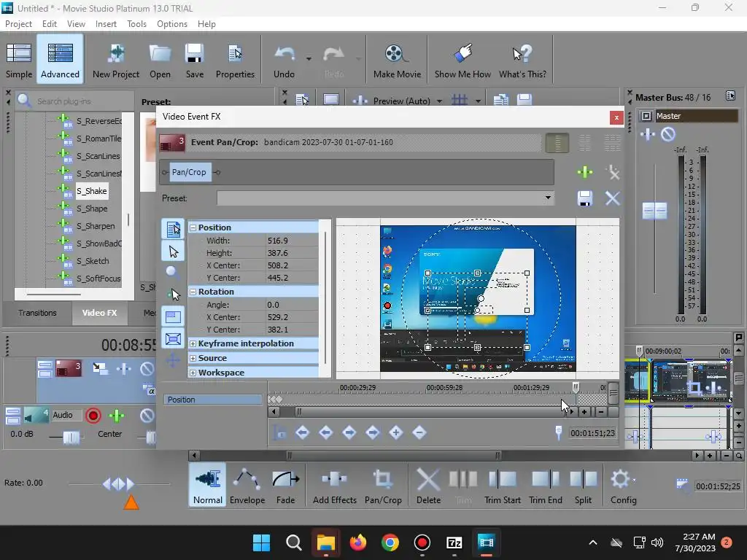Delete Keyframe with minus diamond

[x=419, y=433]
